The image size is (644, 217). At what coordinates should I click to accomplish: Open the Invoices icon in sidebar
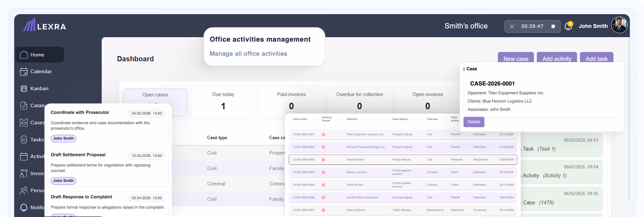pos(24,173)
